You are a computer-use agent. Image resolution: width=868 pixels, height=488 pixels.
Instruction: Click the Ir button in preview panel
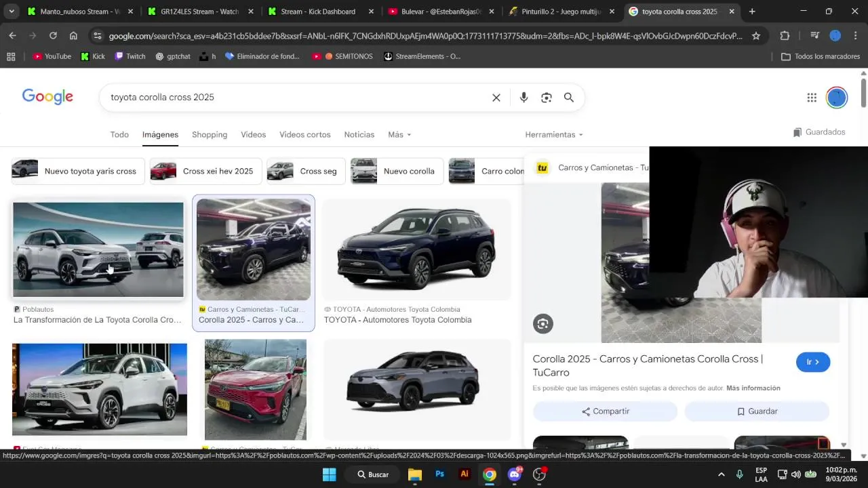(x=813, y=362)
